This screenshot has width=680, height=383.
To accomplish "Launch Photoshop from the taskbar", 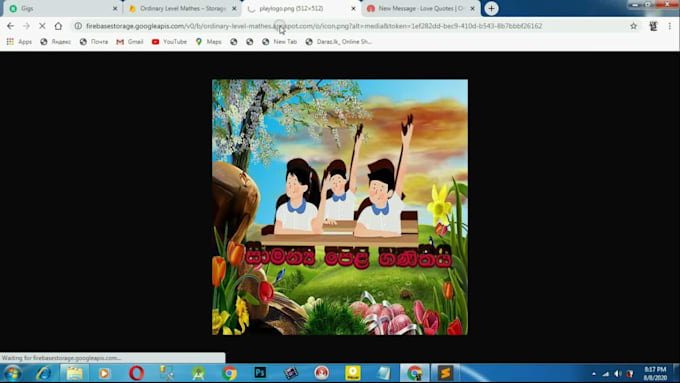I will [260, 373].
